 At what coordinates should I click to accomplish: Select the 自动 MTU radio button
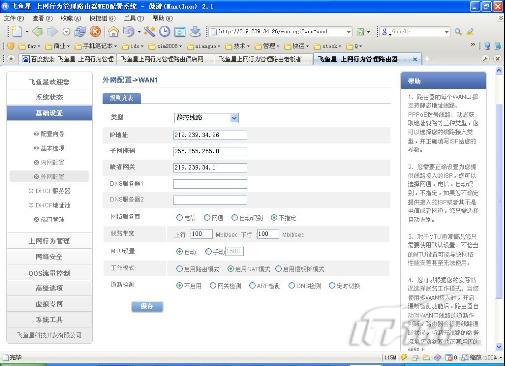click(x=180, y=252)
